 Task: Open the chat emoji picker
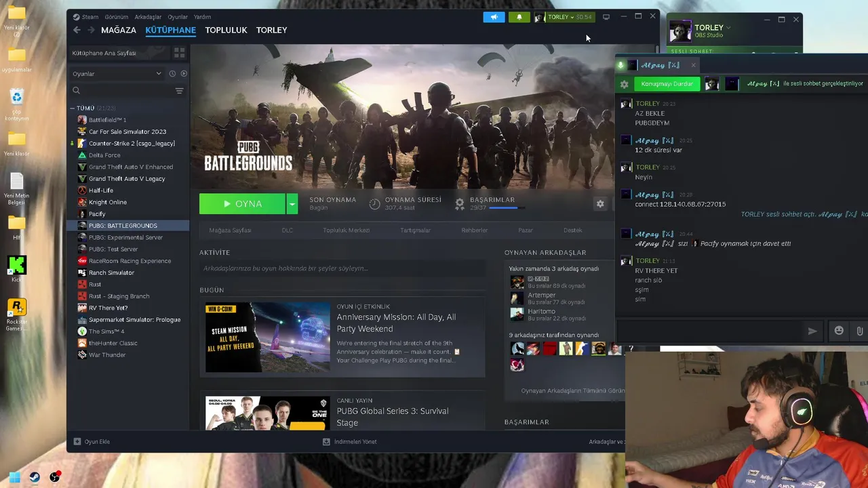click(x=839, y=330)
